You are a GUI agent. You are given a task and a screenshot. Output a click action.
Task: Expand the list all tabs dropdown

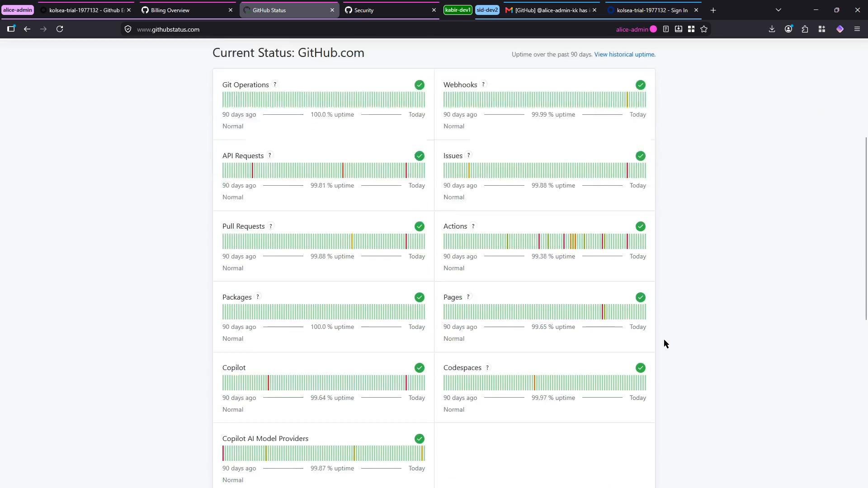(x=778, y=10)
